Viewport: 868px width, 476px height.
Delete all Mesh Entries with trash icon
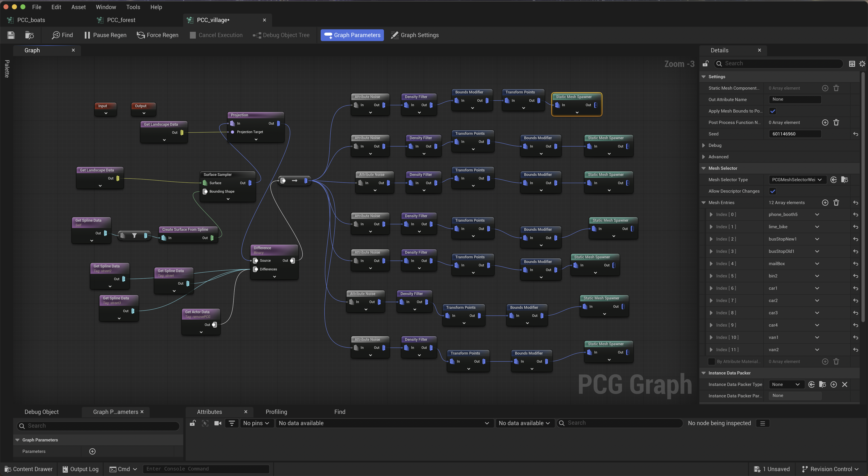click(x=836, y=202)
